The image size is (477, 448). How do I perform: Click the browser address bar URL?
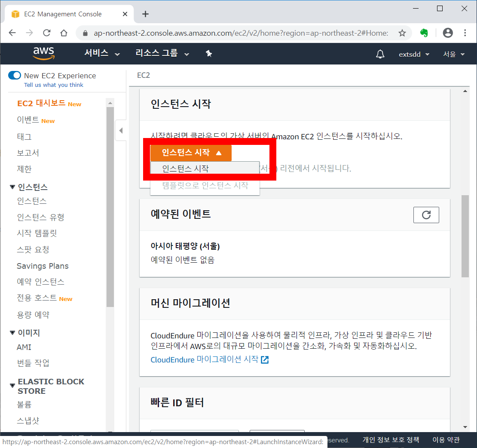(x=241, y=33)
